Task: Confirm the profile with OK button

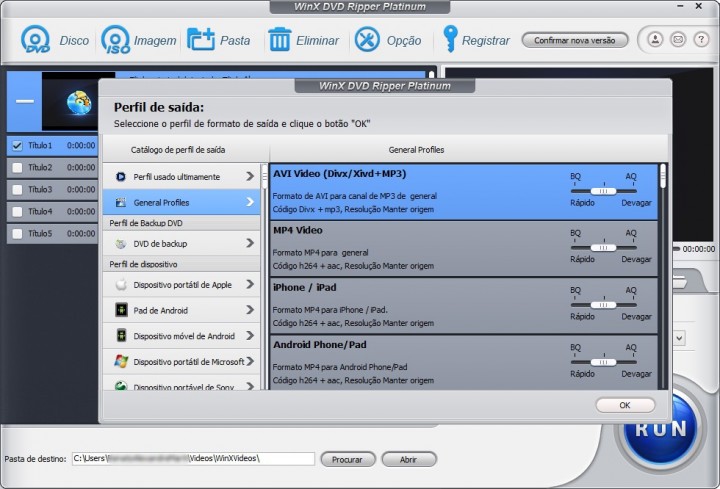Action: 625,405
